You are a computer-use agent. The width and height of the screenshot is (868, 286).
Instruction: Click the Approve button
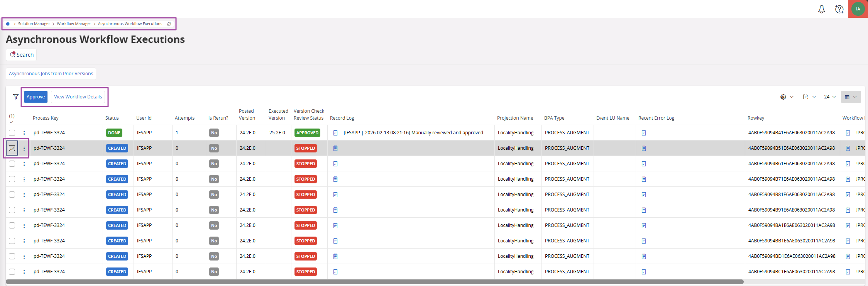[x=36, y=97]
